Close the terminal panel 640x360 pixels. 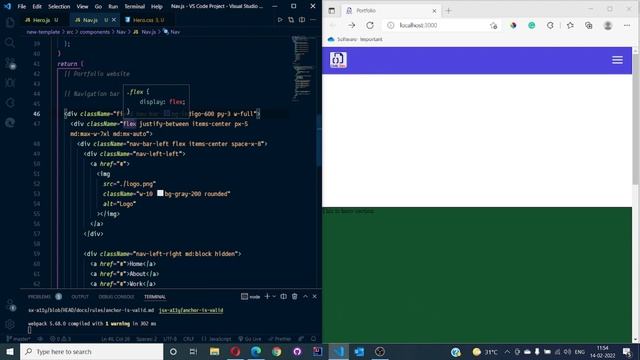314,296
